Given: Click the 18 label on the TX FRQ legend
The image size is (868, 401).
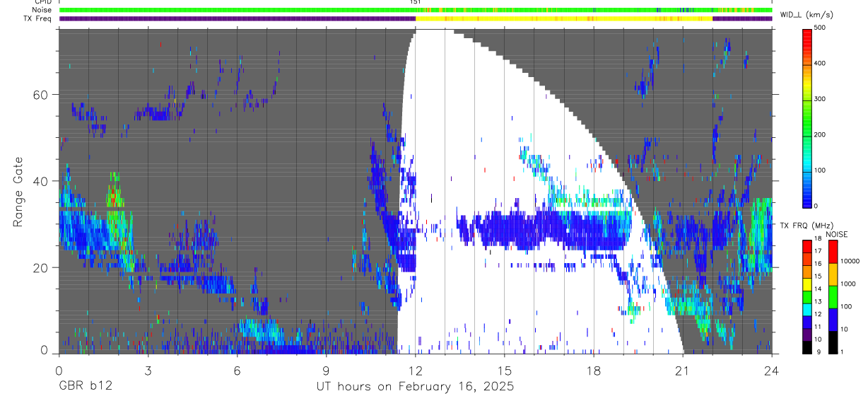Looking at the screenshot, I should [x=818, y=239].
